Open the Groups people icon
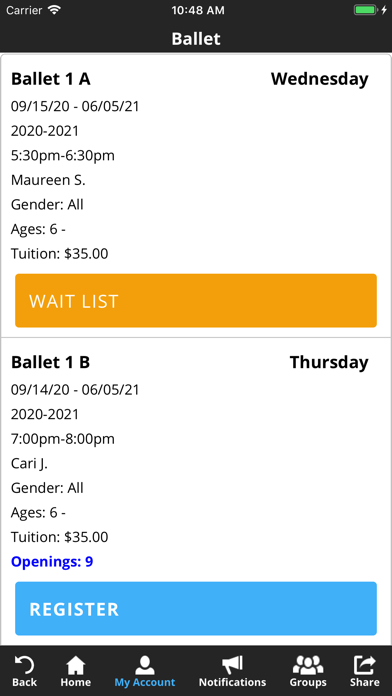 click(x=308, y=665)
